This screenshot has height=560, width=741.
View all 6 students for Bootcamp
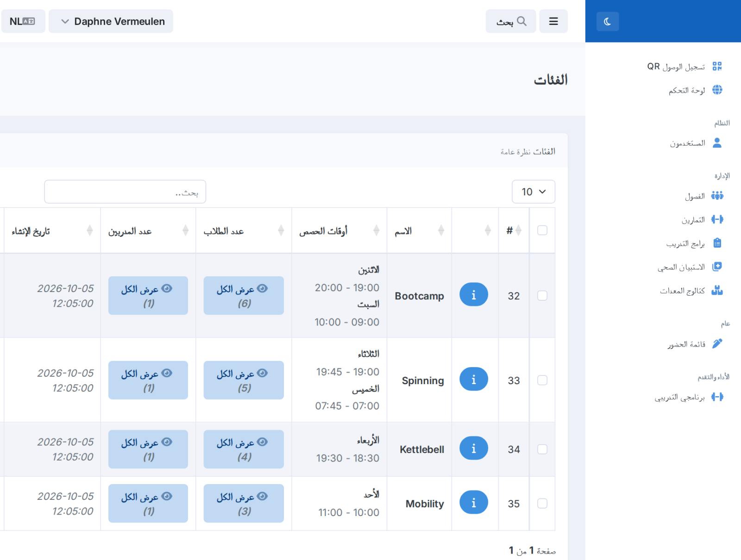244,295
